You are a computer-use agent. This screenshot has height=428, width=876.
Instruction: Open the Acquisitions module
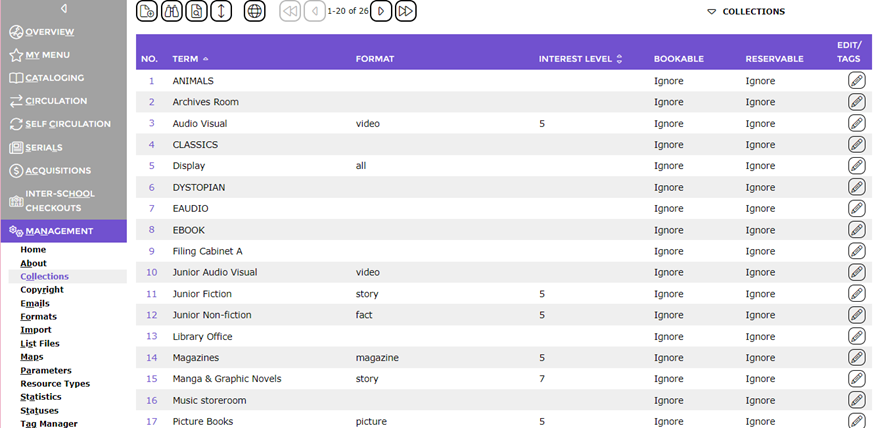(50, 170)
